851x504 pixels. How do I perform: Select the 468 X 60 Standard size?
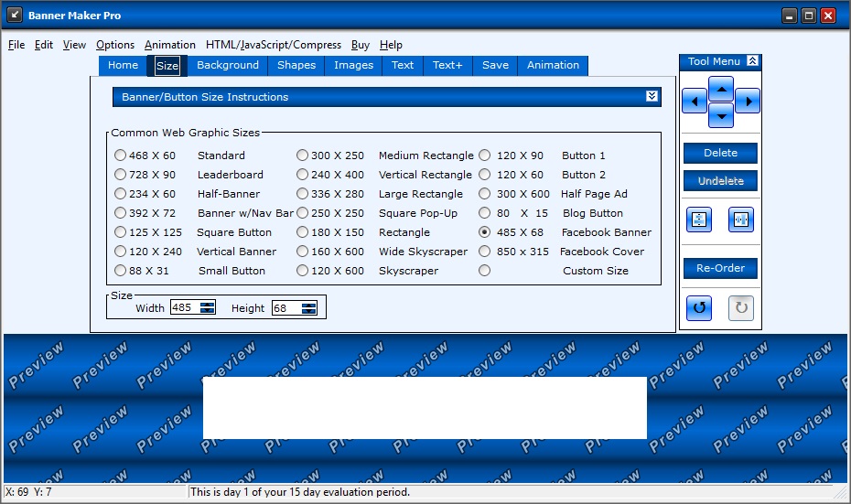coord(120,155)
